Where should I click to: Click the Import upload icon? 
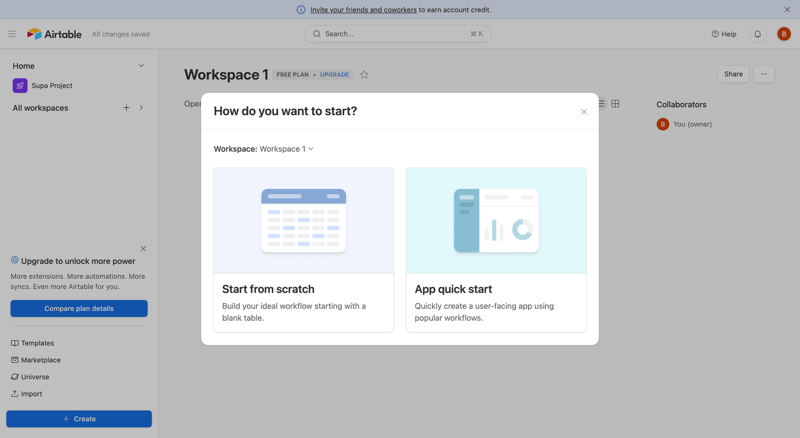click(x=15, y=394)
